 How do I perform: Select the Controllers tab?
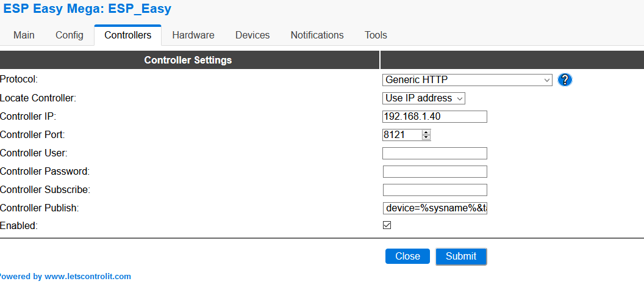127,35
